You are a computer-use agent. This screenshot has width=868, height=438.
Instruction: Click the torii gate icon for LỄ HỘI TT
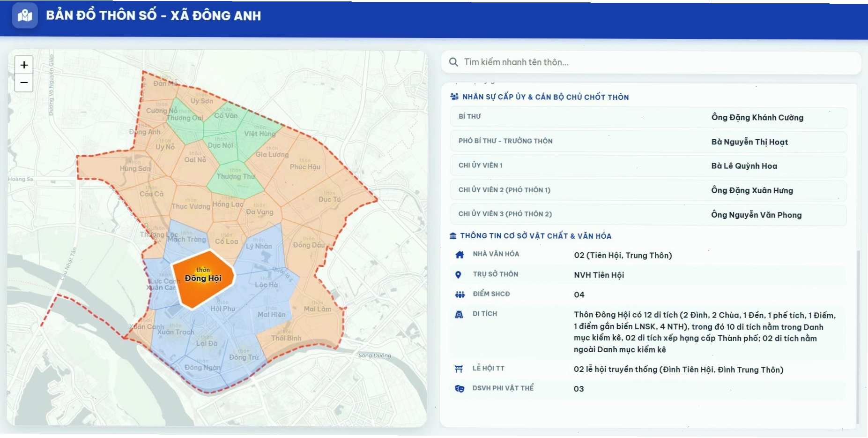click(459, 369)
